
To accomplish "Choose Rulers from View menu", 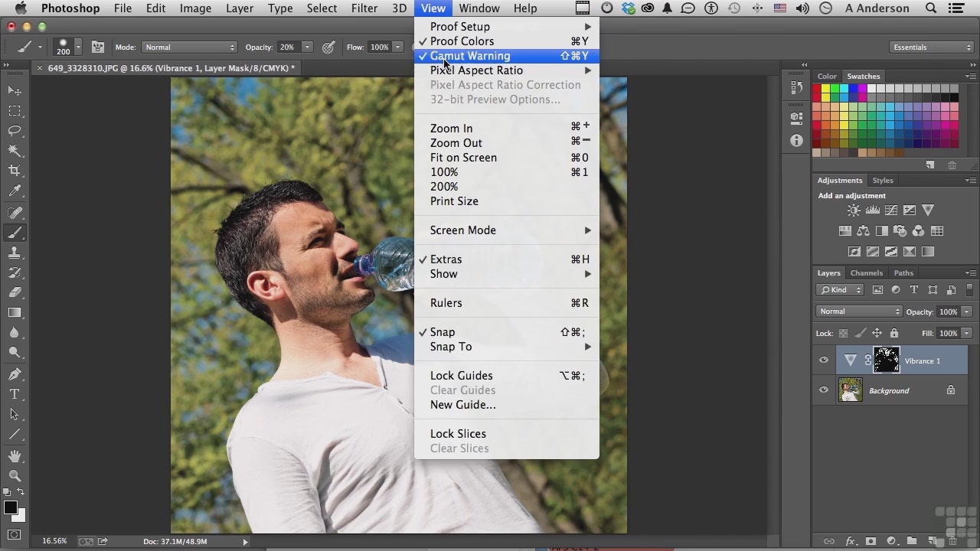I will (506, 303).
